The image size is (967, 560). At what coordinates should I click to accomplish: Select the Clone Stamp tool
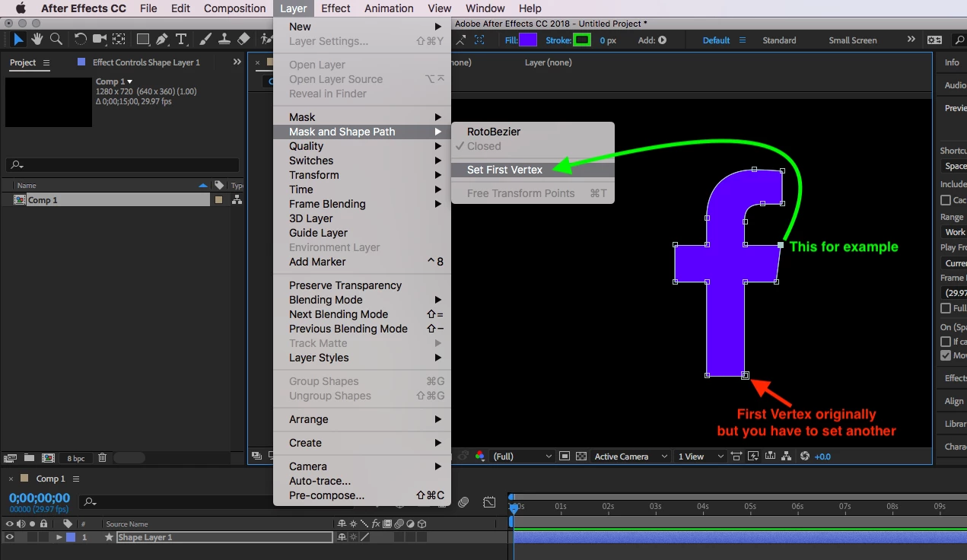coord(224,39)
